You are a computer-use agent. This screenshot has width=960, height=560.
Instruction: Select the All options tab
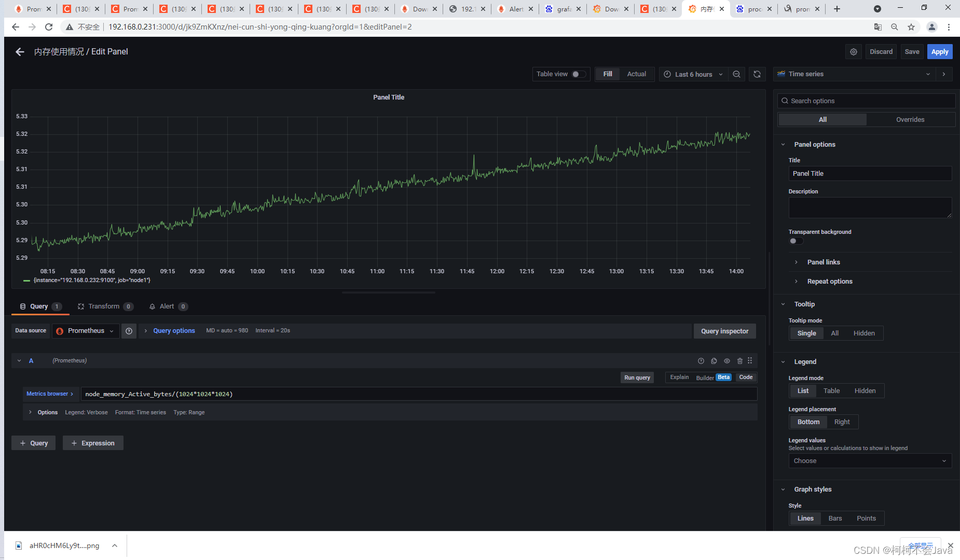click(x=822, y=120)
